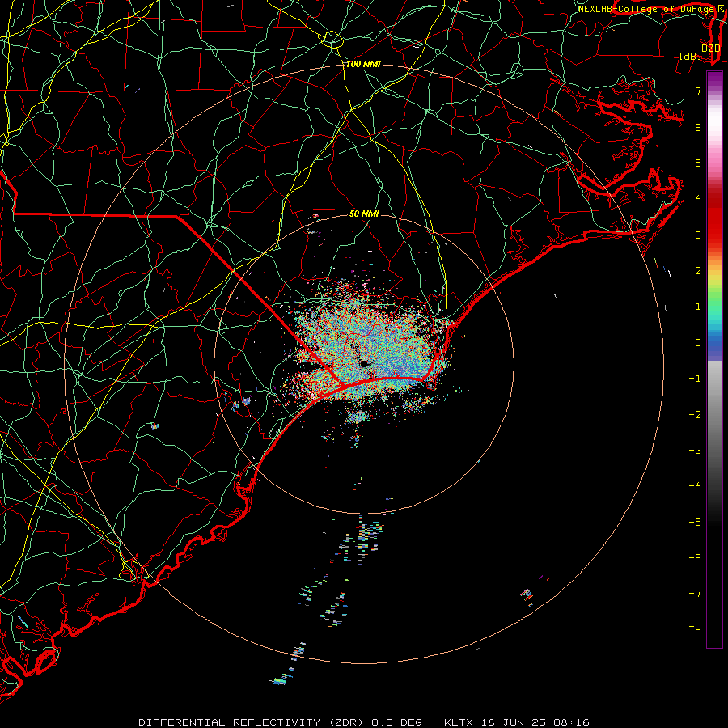Click the scale value -6 on legend

[x=695, y=557]
